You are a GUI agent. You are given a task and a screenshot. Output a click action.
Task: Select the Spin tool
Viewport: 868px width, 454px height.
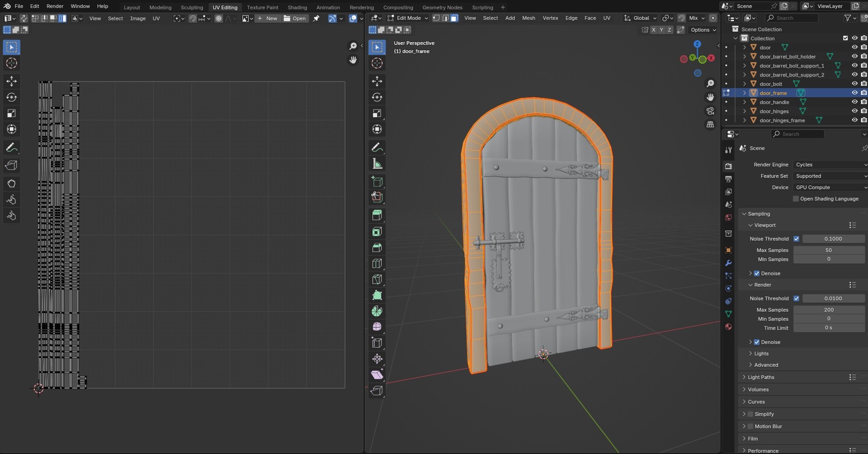click(377, 311)
